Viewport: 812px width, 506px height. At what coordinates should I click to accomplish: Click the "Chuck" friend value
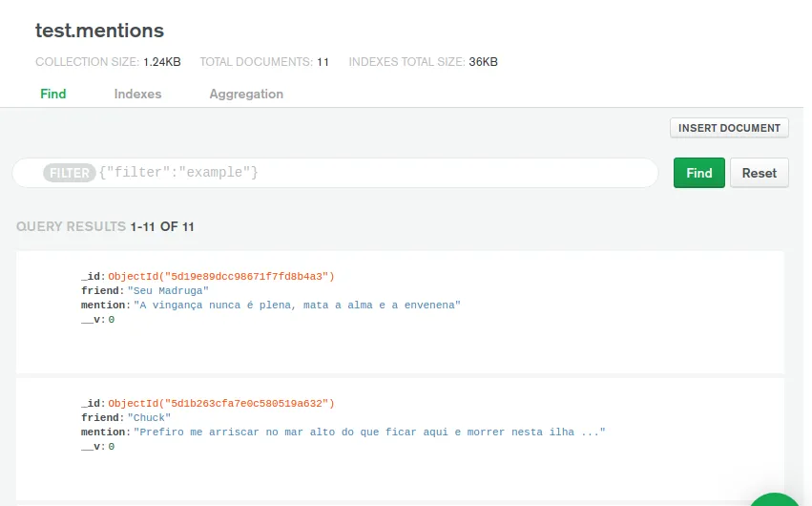pos(149,418)
